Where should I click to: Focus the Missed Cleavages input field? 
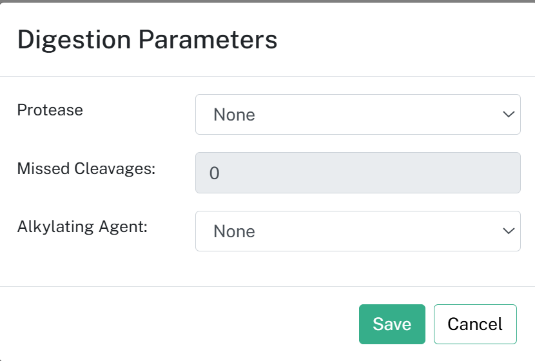(x=358, y=173)
